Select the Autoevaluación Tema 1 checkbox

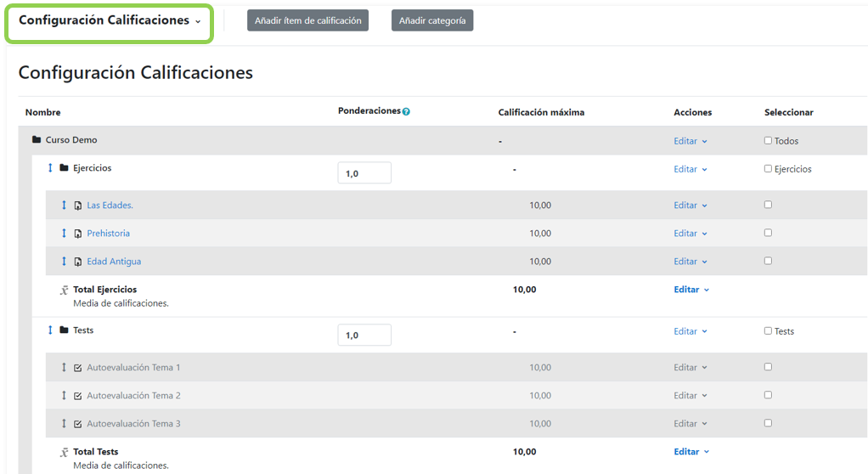click(768, 367)
